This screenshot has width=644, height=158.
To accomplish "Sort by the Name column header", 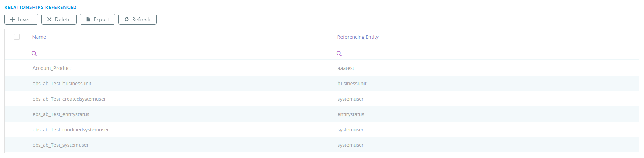I will (x=39, y=37).
